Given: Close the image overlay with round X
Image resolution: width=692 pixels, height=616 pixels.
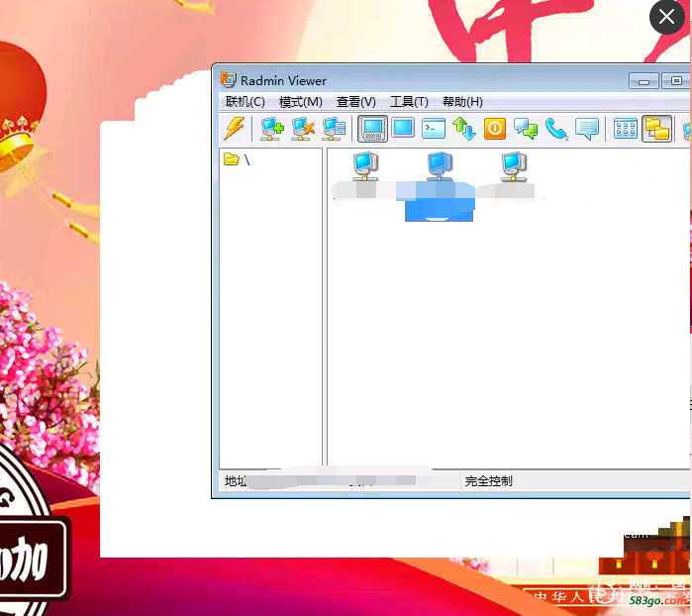Looking at the screenshot, I should tap(667, 17).
